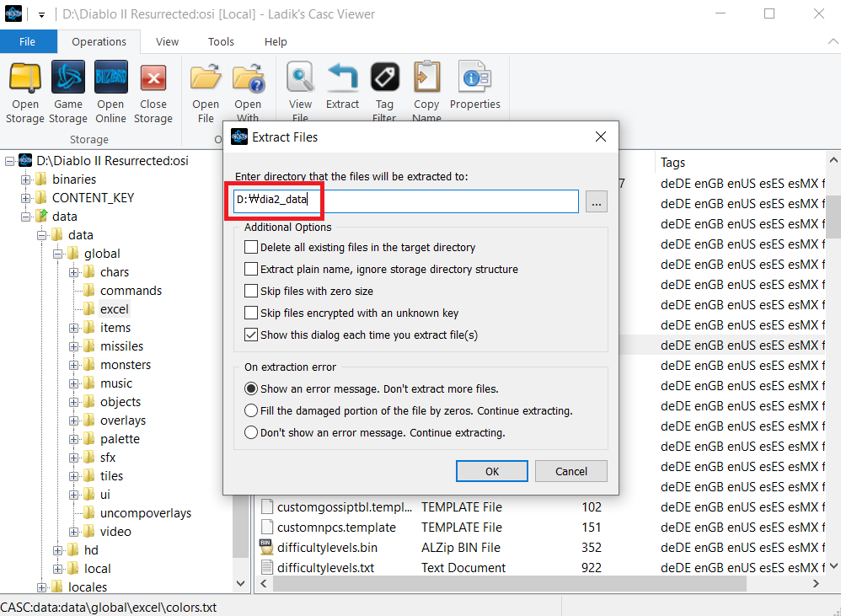
Task: Select the missiles folder in tree
Action: [x=121, y=346]
